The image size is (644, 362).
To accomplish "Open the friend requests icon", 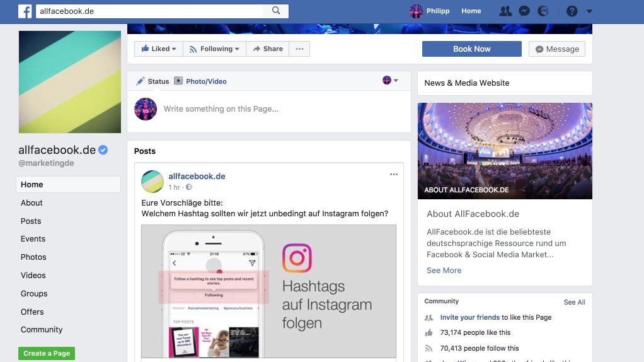I will coord(505,11).
